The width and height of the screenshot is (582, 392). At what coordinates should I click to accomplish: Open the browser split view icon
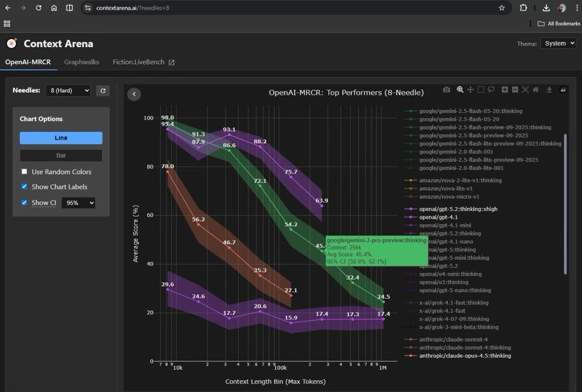point(69,8)
